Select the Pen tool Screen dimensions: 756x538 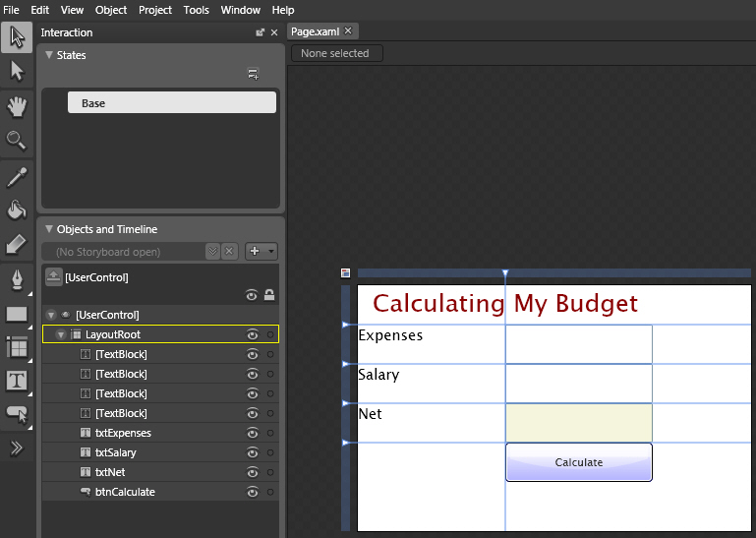click(17, 280)
